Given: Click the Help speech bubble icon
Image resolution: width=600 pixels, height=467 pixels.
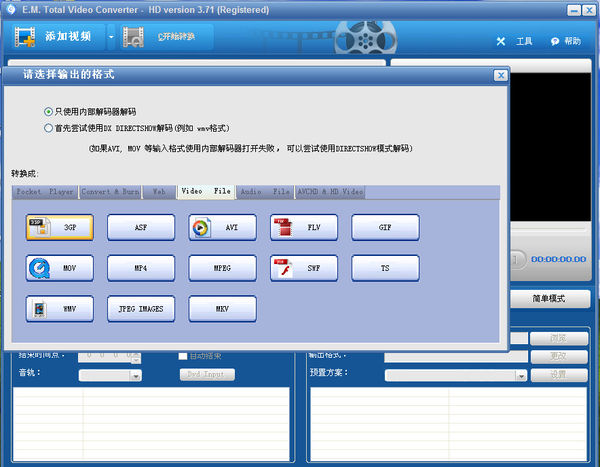Looking at the screenshot, I should point(555,41).
